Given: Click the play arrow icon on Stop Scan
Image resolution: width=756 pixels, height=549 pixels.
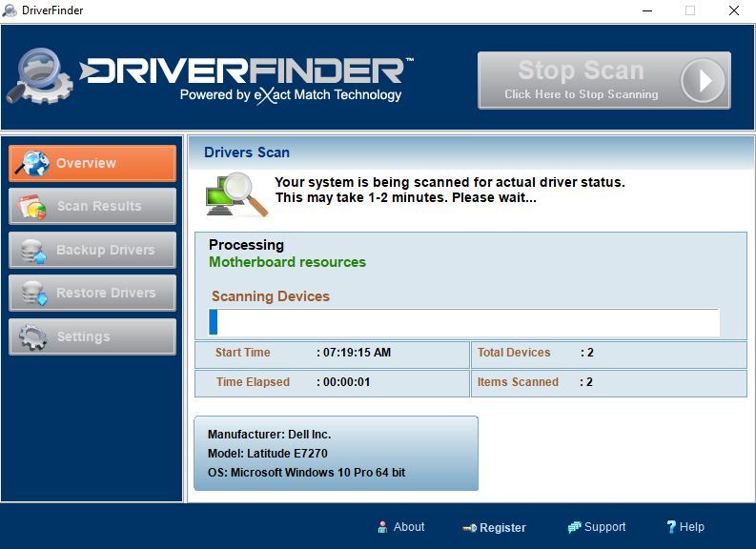Looking at the screenshot, I should [x=704, y=80].
